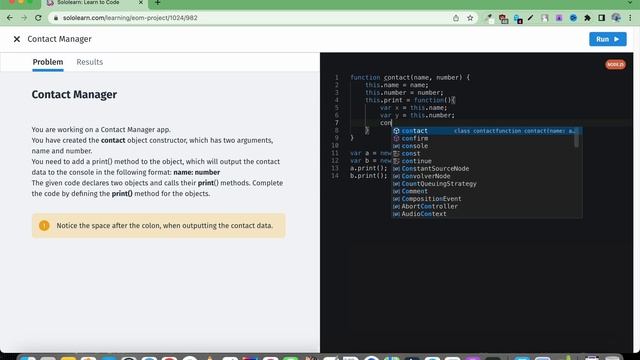Run the code
Image resolution: width=640 pixels, height=360 pixels.
(607, 39)
